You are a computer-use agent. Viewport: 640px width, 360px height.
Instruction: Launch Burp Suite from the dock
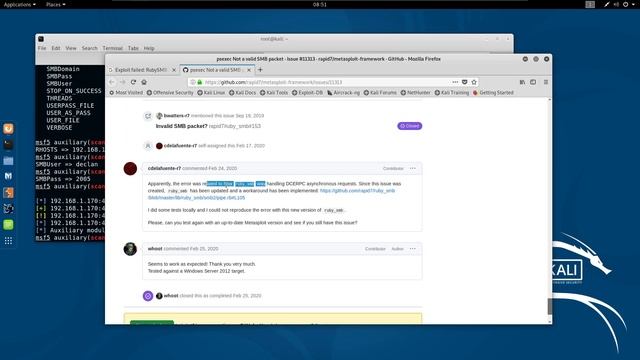tap(8, 192)
